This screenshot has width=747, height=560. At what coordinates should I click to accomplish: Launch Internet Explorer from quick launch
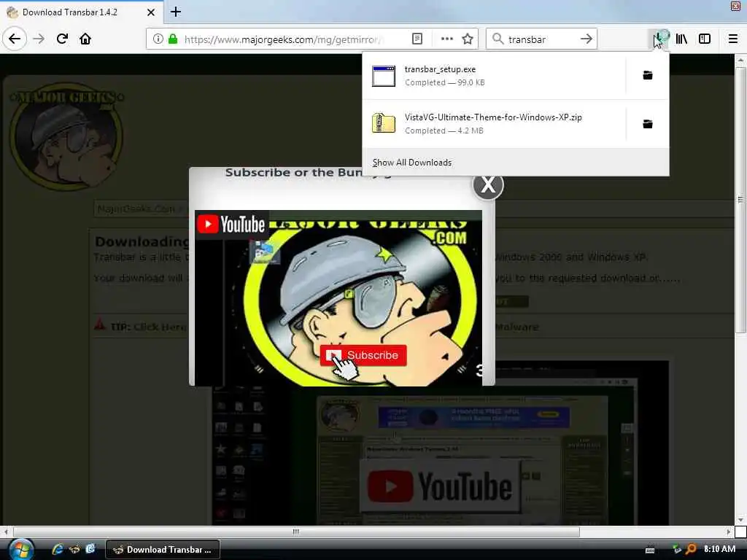[x=58, y=549]
